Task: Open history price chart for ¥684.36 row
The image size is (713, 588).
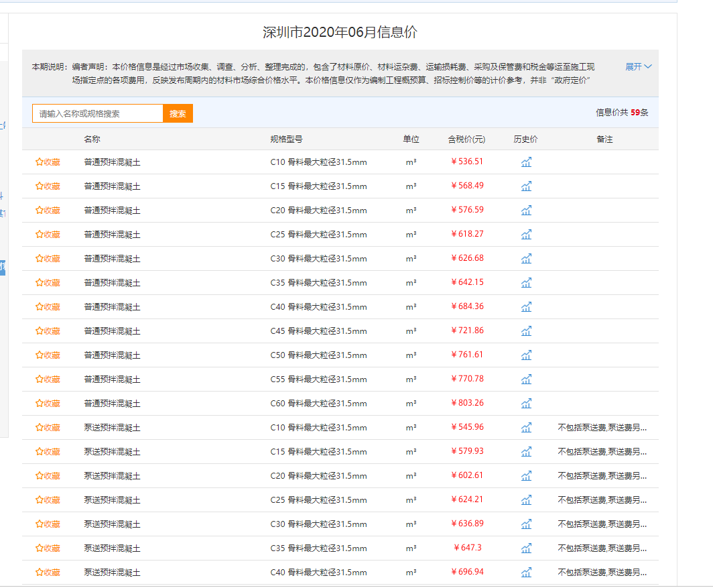Action: [526, 307]
